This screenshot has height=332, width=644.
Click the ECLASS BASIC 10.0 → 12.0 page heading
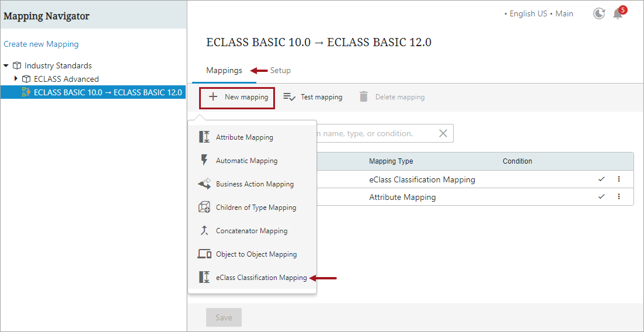click(319, 42)
